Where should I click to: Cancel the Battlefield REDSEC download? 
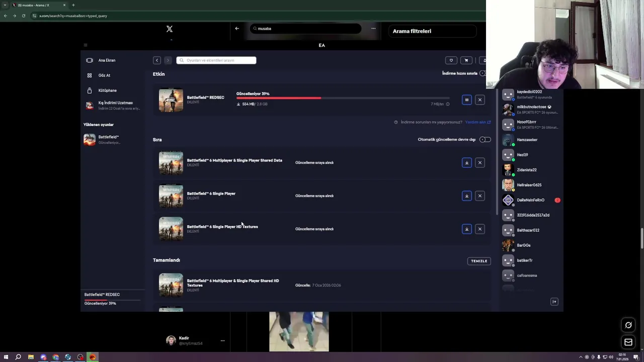(479, 100)
